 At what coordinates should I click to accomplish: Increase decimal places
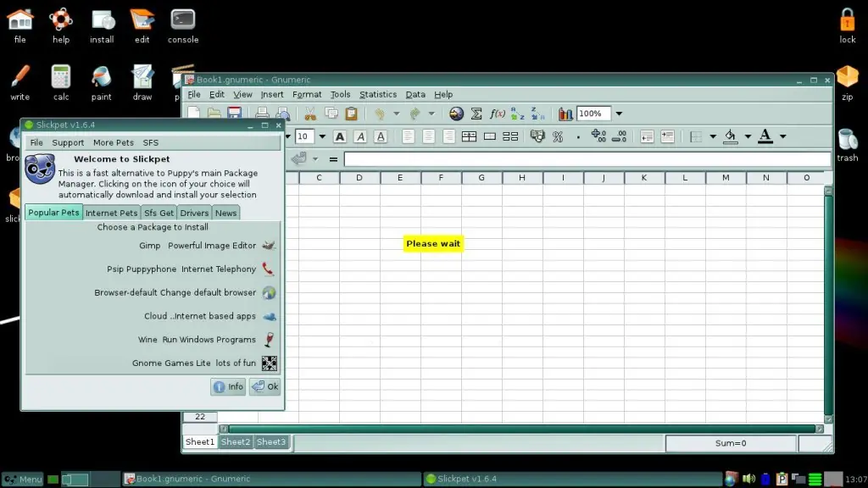(598, 136)
